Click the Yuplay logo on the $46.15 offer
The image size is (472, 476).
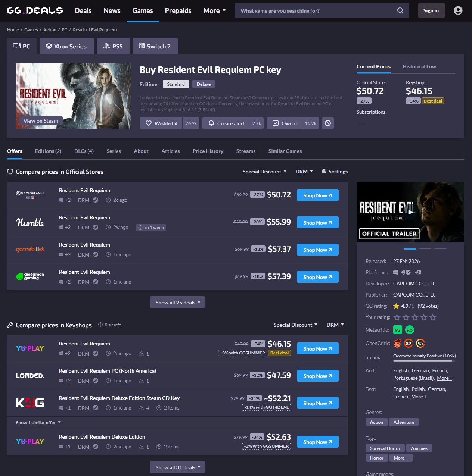click(x=30, y=348)
